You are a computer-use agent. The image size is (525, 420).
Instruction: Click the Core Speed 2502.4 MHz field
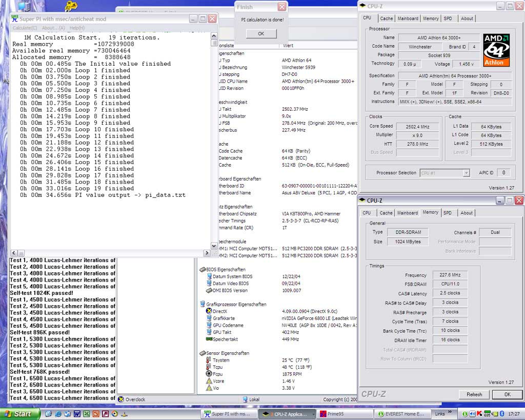[417, 127]
